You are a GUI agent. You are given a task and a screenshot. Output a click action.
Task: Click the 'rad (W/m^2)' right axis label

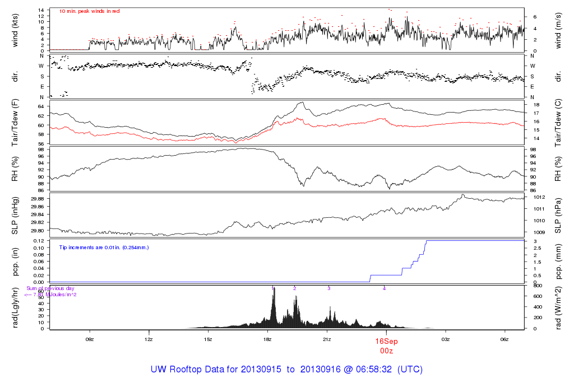[x=558, y=308]
